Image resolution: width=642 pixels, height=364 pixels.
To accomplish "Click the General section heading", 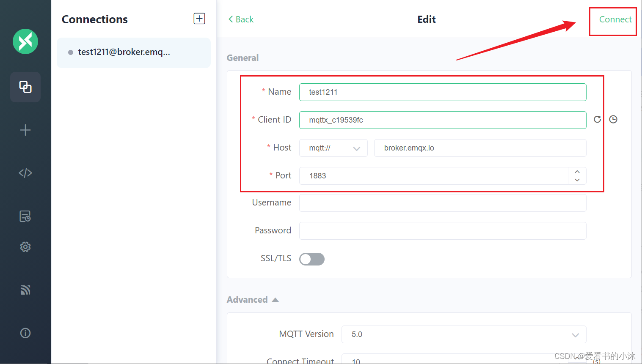I will pyautogui.click(x=242, y=58).
